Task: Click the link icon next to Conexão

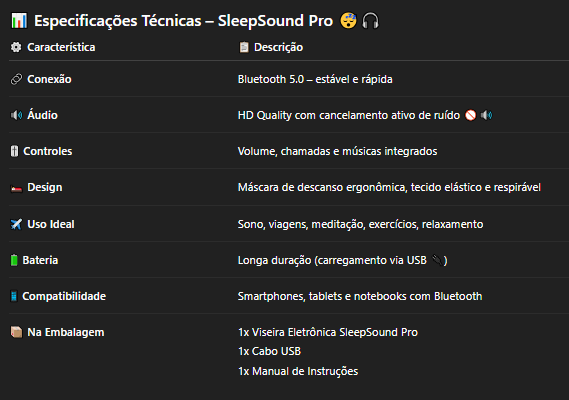Action: click(x=16, y=79)
